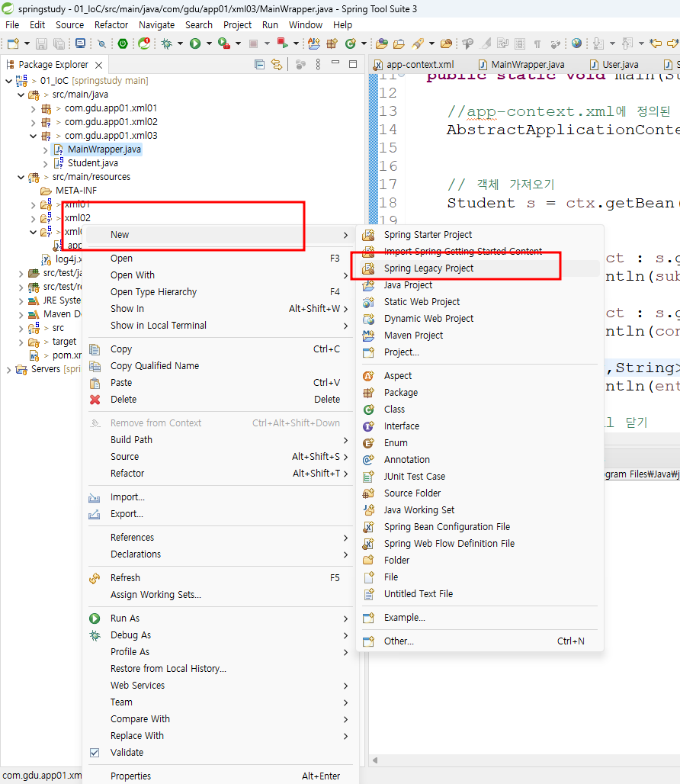
Task: Select Student.java in Package Explorer
Action: (x=92, y=163)
